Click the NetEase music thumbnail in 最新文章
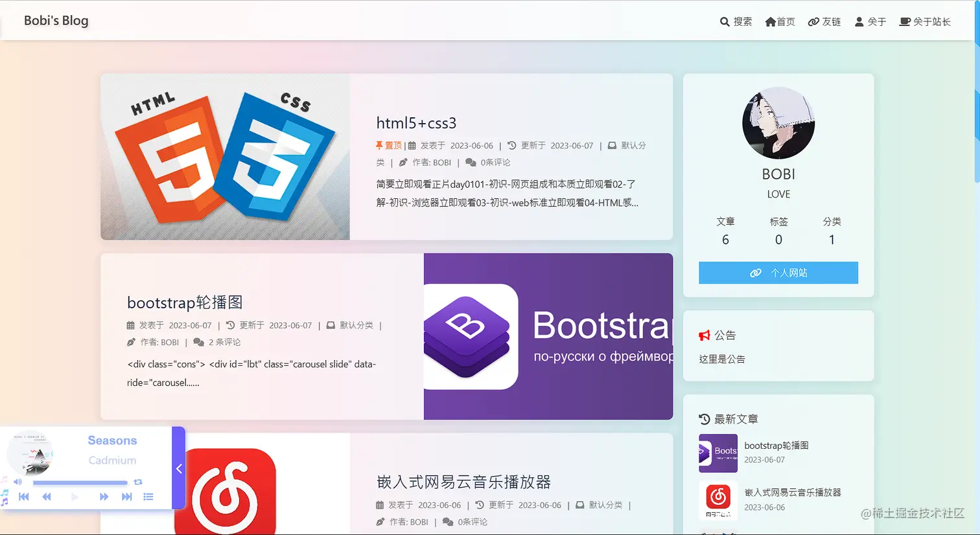980x535 pixels. click(x=718, y=500)
